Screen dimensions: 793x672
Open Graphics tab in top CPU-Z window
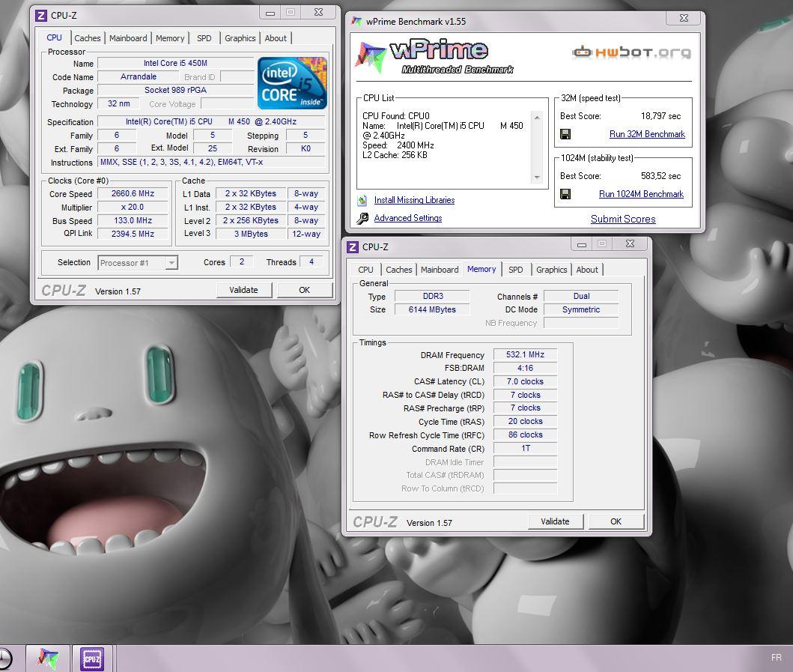[240, 38]
